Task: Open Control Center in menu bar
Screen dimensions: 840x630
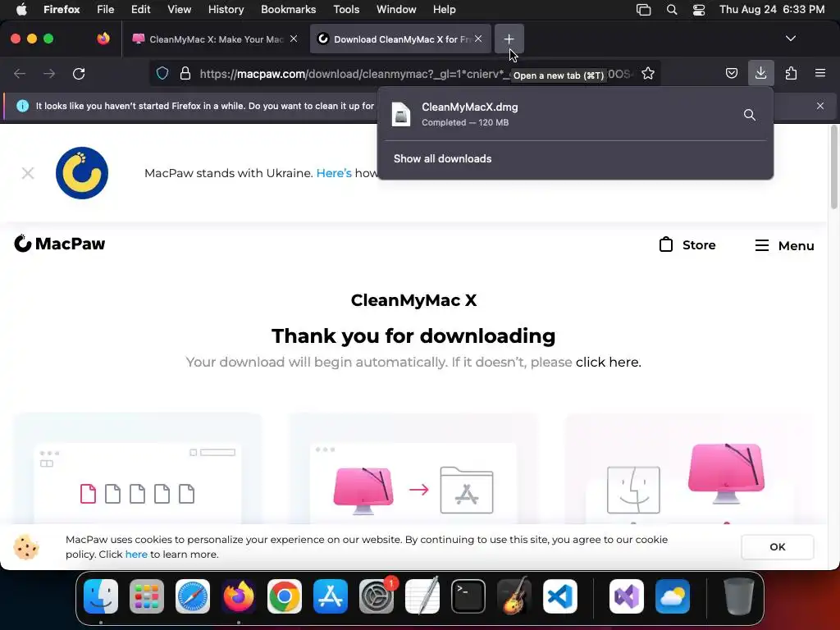Action: [x=699, y=9]
